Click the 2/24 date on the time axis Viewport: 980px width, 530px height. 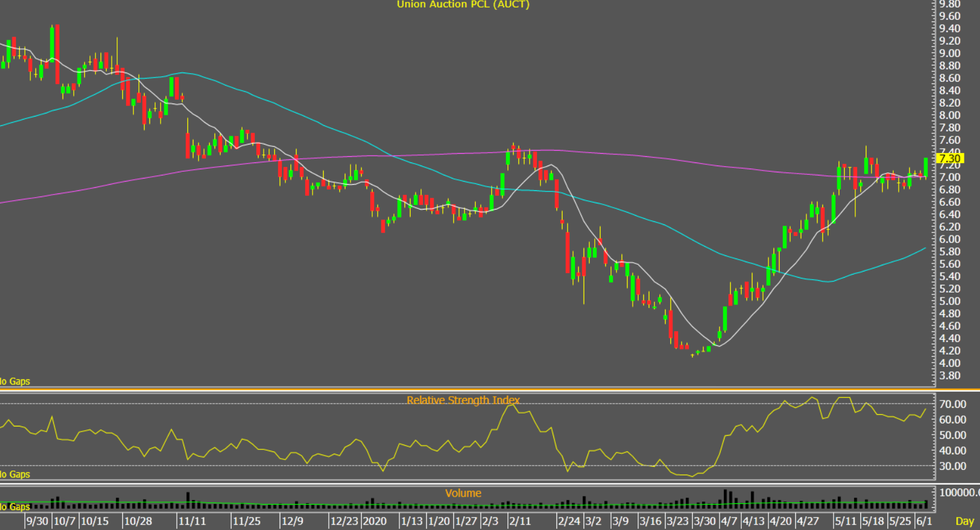coord(569,521)
